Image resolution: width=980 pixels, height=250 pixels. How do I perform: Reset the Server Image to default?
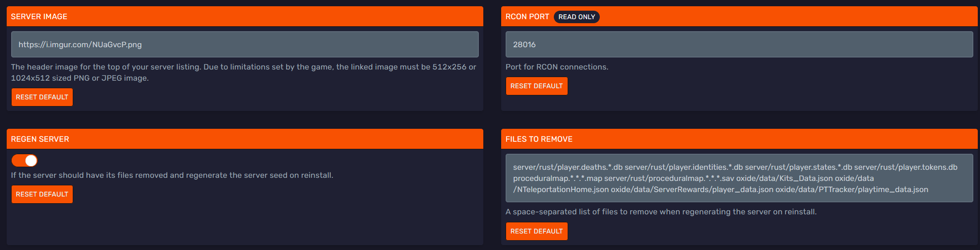click(x=42, y=97)
